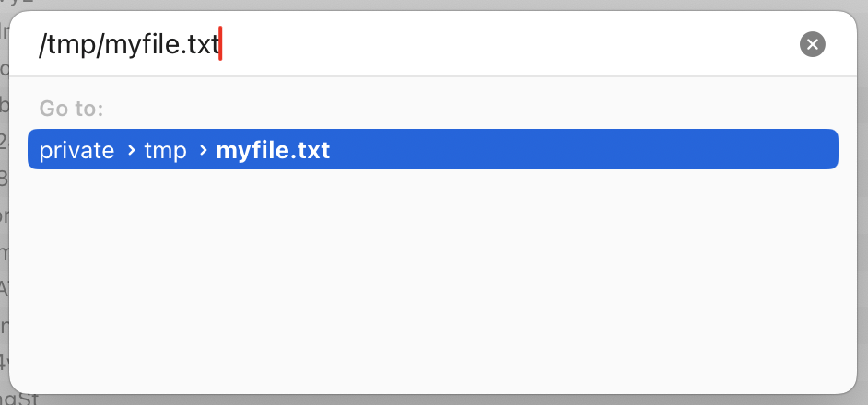Click the leading slash of typed path
Screen dimensions: 868x405
(x=42, y=45)
